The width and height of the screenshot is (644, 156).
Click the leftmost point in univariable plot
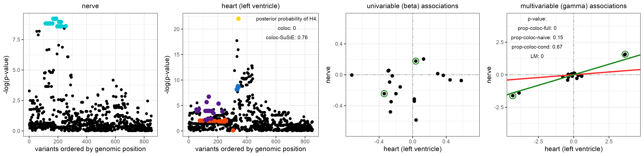(x=352, y=75)
